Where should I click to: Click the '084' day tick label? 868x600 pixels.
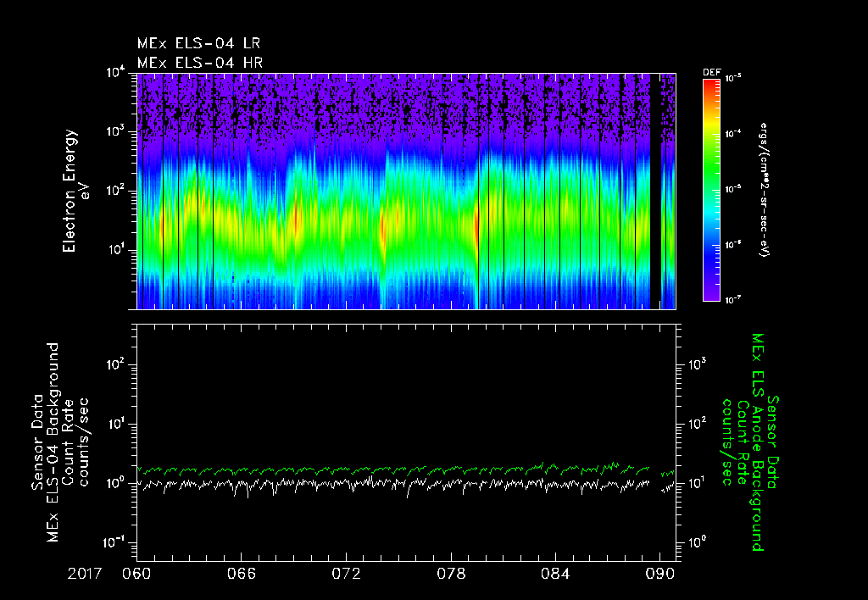coord(555,574)
